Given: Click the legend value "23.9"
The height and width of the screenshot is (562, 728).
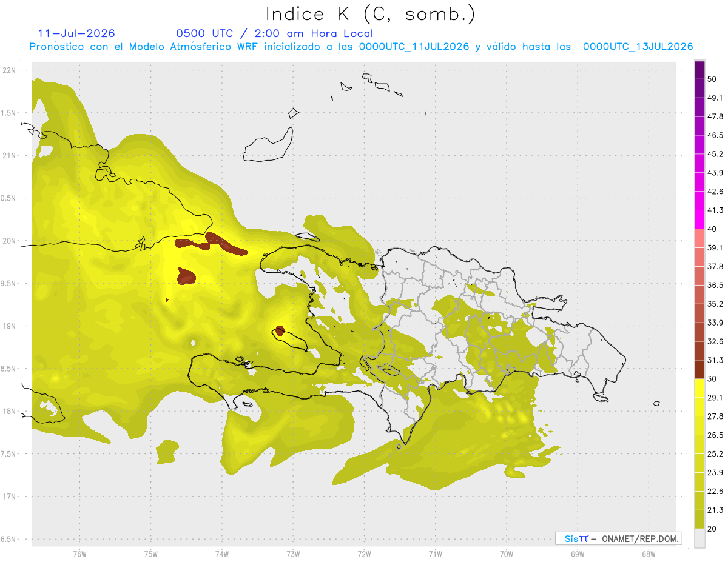Looking at the screenshot, I should (x=715, y=472).
